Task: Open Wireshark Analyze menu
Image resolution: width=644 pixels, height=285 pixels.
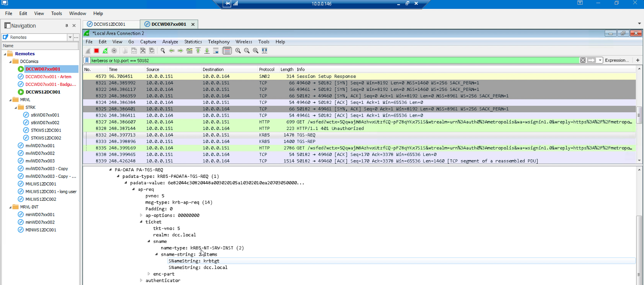Action: pos(170,42)
